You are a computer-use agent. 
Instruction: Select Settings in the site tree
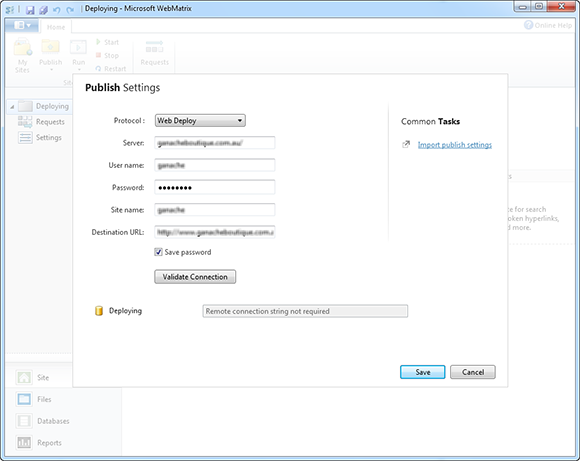click(x=40, y=138)
